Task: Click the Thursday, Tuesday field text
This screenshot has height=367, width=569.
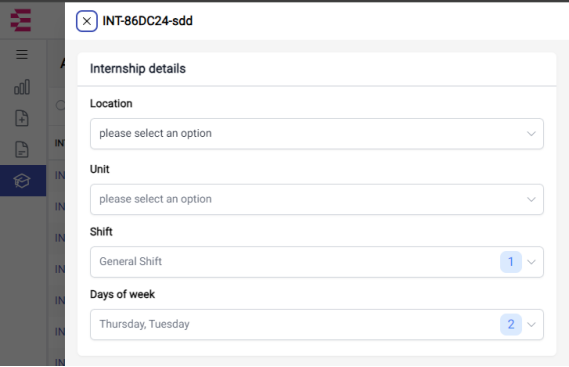Action: pyautogui.click(x=144, y=324)
